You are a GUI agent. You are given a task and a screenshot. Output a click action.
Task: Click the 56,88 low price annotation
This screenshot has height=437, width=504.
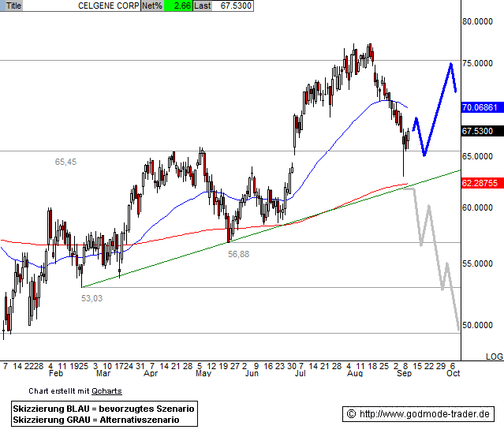click(x=238, y=254)
